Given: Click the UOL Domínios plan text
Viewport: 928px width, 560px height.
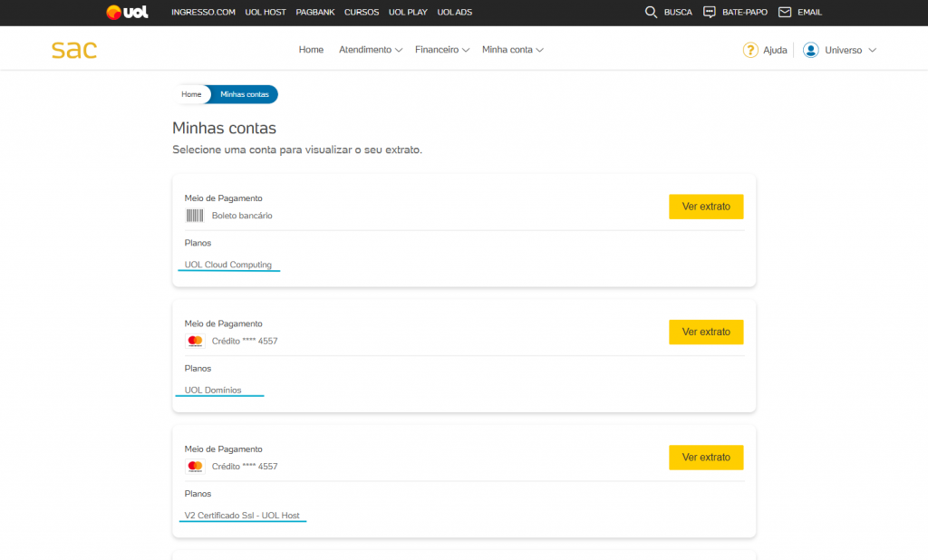Looking at the screenshot, I should point(212,391).
